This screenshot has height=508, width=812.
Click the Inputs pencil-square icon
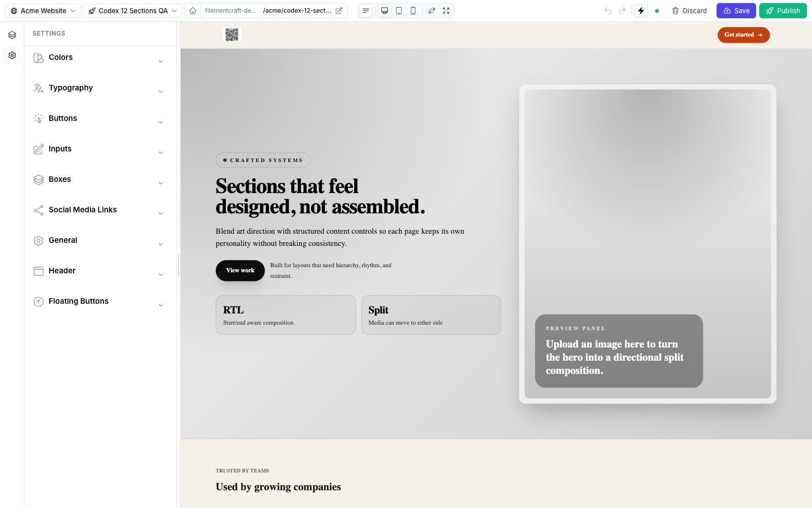[x=39, y=149]
